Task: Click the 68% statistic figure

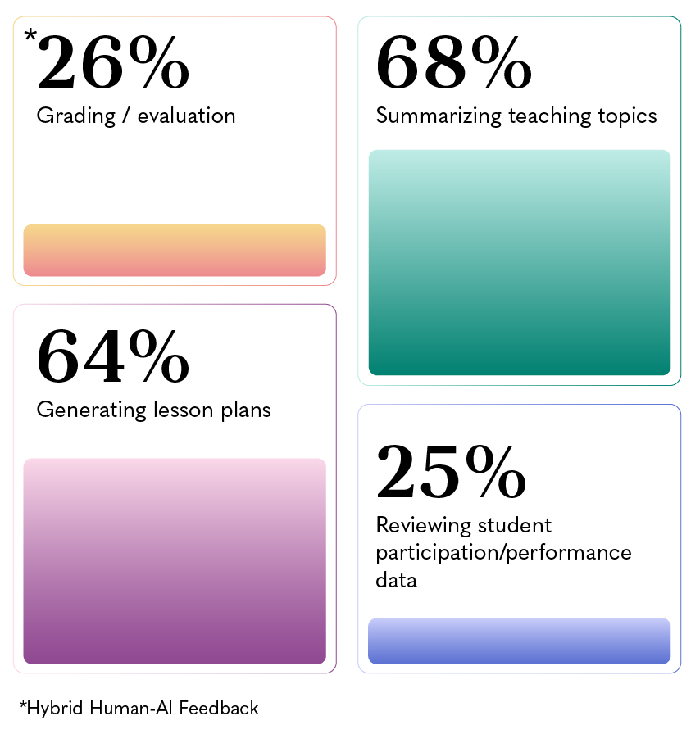Action: pos(453,64)
